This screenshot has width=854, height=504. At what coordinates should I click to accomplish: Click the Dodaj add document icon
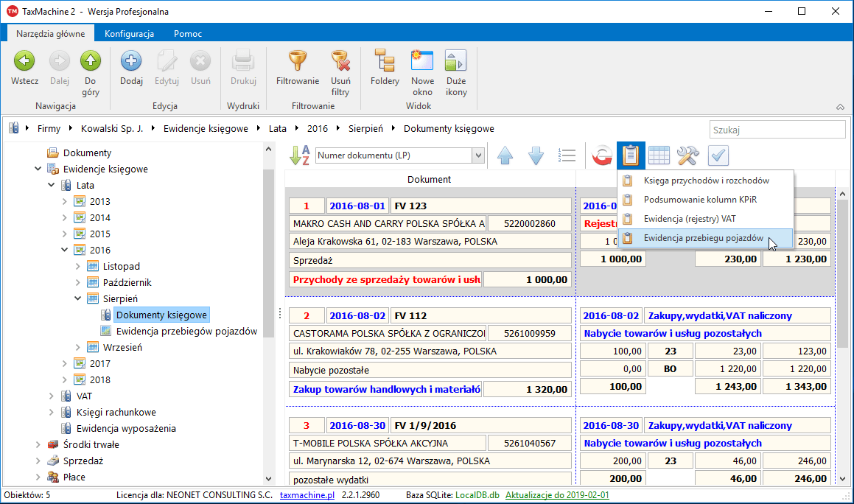pyautogui.click(x=131, y=61)
